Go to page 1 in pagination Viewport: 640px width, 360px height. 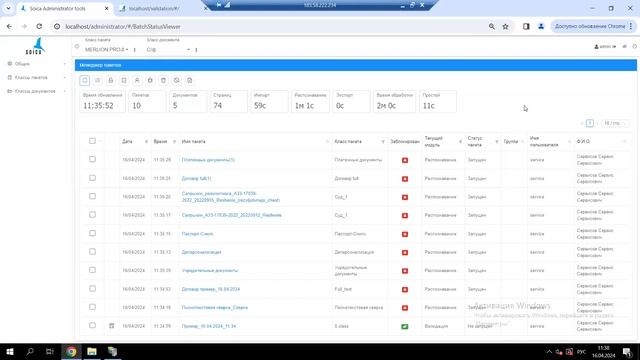pos(590,123)
